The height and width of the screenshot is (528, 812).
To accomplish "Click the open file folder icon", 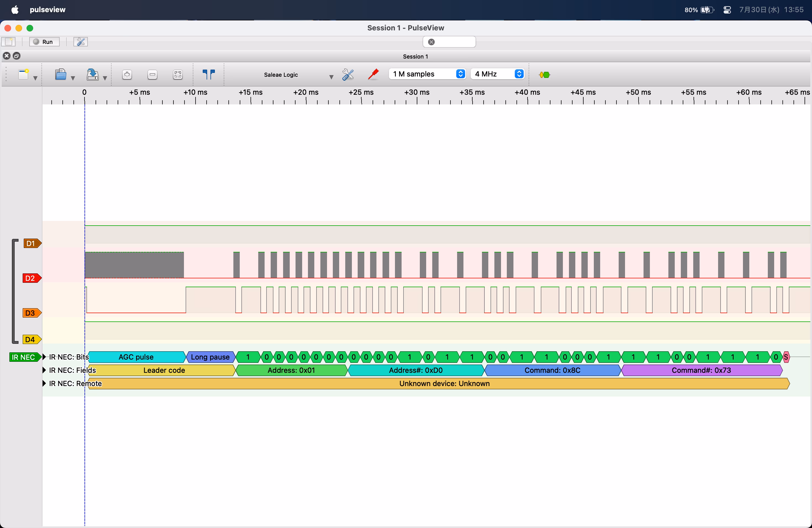I will pyautogui.click(x=61, y=74).
